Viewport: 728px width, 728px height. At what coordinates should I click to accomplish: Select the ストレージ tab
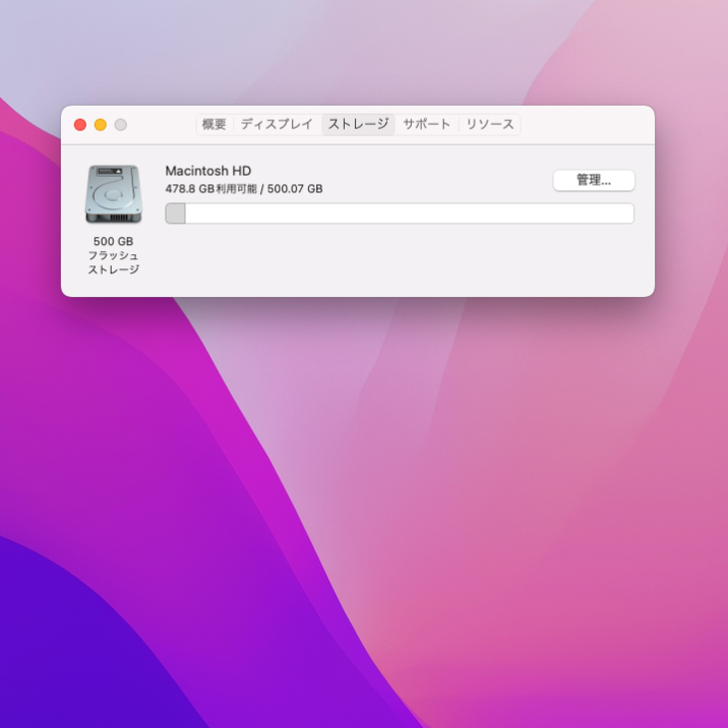tap(358, 125)
